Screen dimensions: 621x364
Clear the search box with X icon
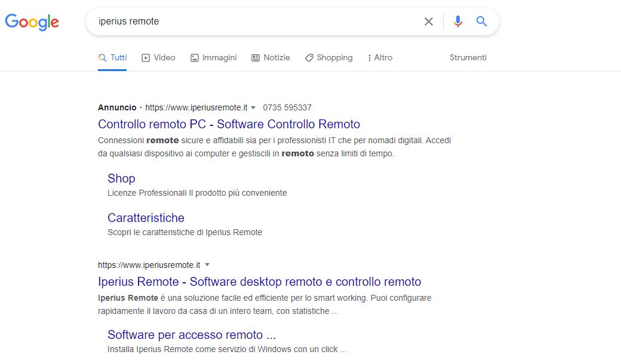tap(429, 21)
